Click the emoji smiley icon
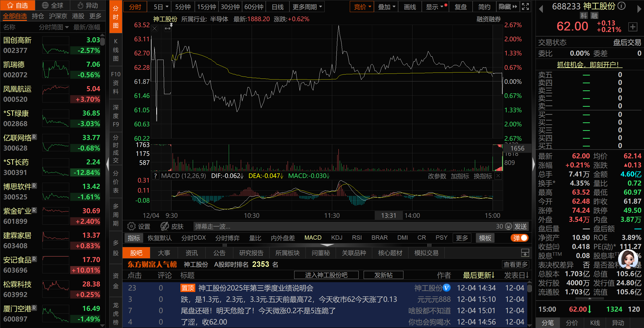This screenshot has width=644, height=328. click(509, 226)
